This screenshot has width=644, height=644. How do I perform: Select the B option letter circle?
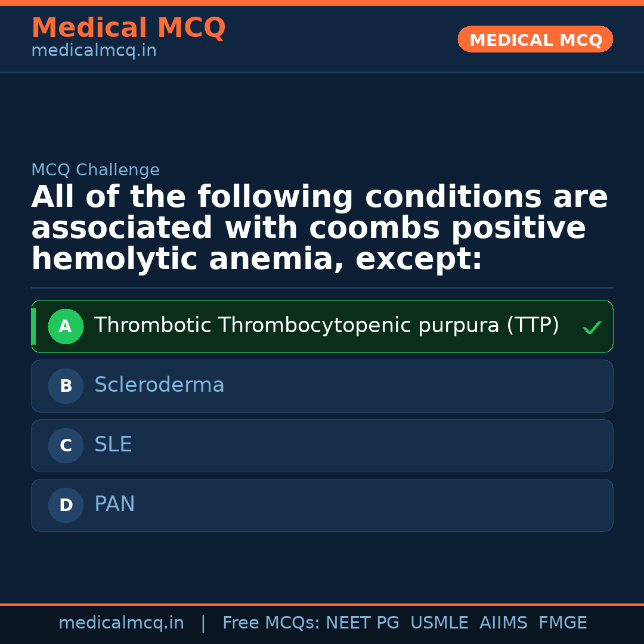click(x=66, y=386)
